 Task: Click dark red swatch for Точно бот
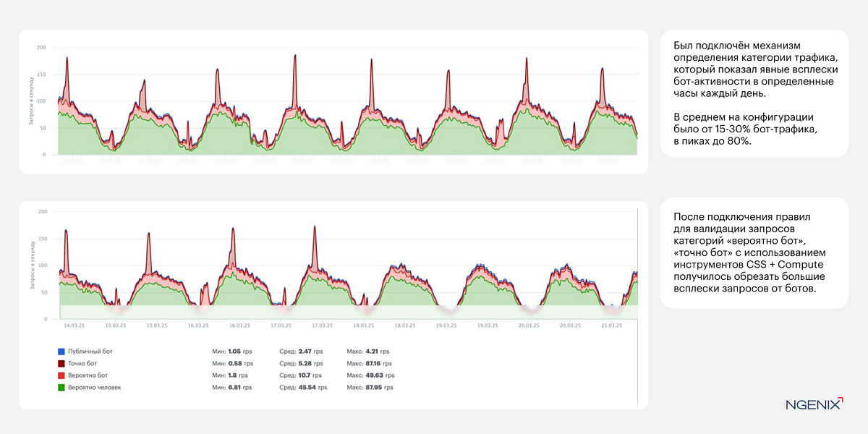(61, 364)
